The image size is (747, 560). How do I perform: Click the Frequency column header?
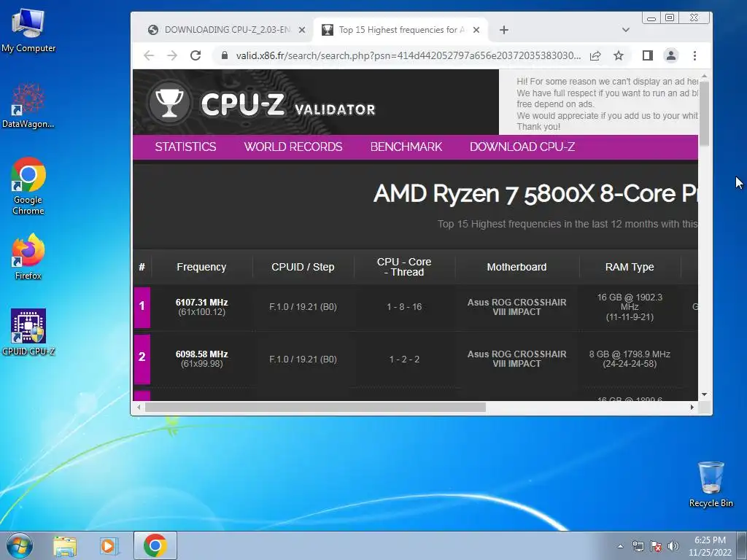pos(201,267)
